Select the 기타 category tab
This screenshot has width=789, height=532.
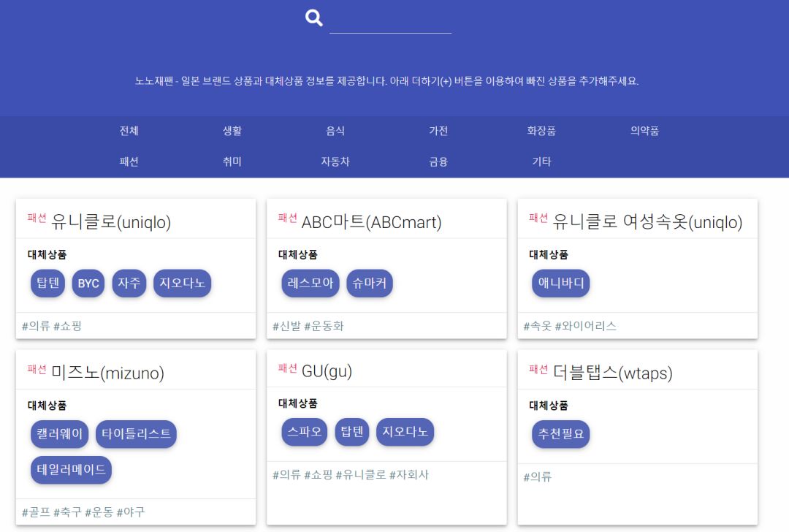point(541,161)
